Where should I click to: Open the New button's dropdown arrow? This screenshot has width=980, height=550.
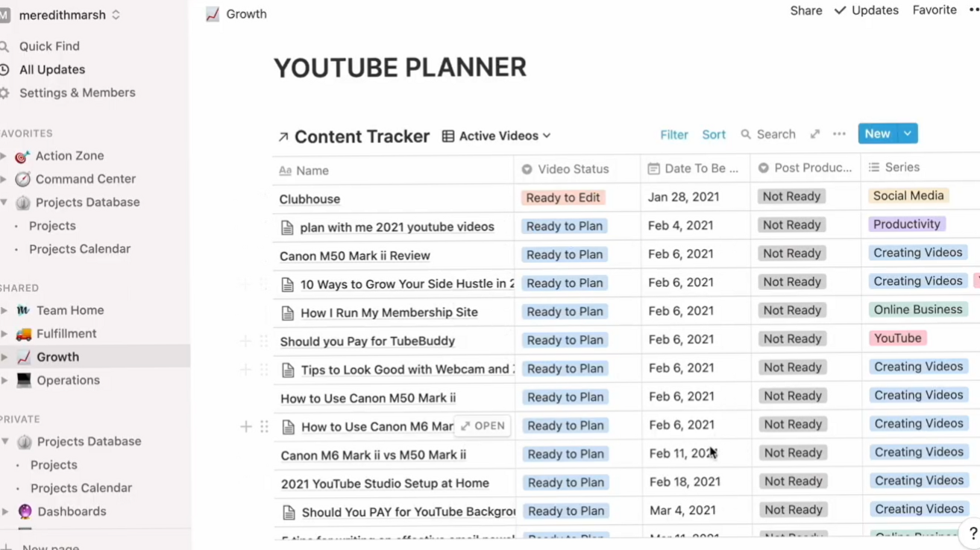pyautogui.click(x=907, y=133)
